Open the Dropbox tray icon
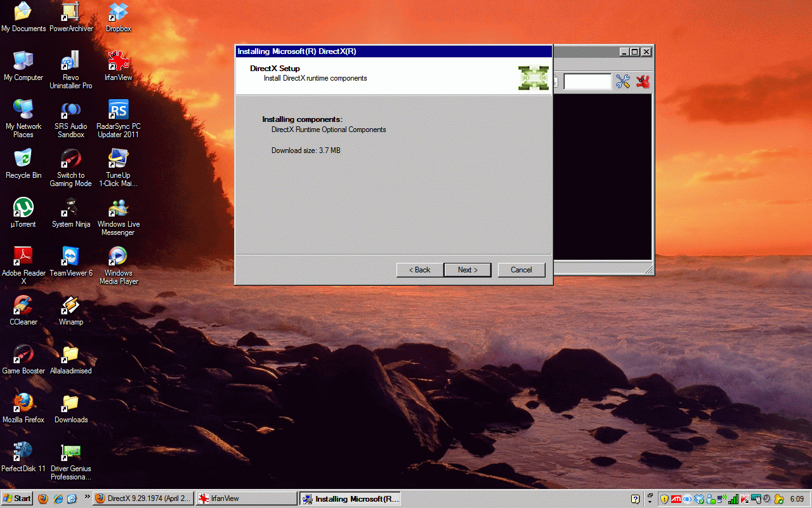812x508 pixels. coord(699,499)
